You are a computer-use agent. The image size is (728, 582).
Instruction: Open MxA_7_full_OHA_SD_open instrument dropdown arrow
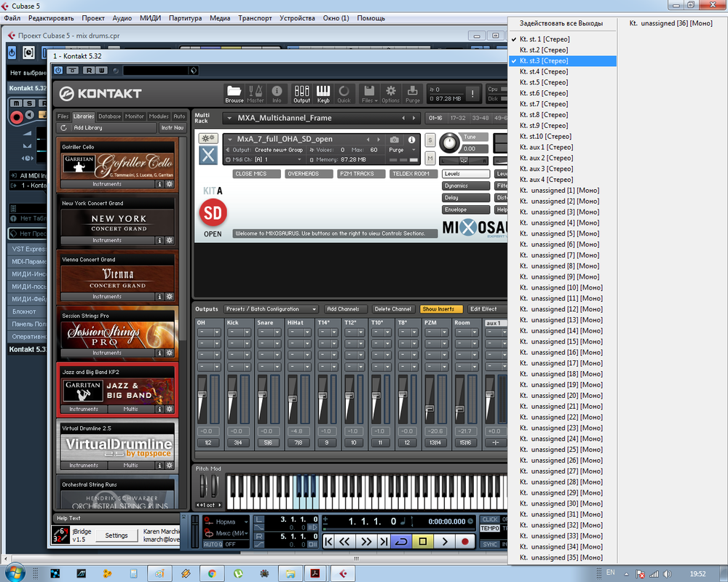point(230,139)
